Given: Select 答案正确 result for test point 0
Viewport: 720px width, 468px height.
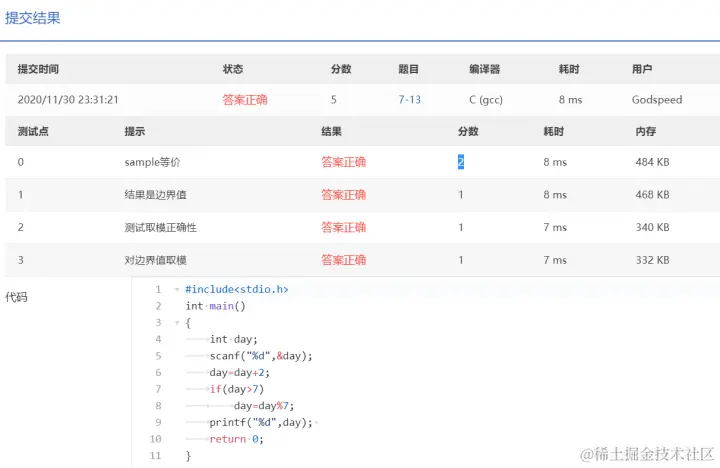Looking at the screenshot, I should coord(343,162).
